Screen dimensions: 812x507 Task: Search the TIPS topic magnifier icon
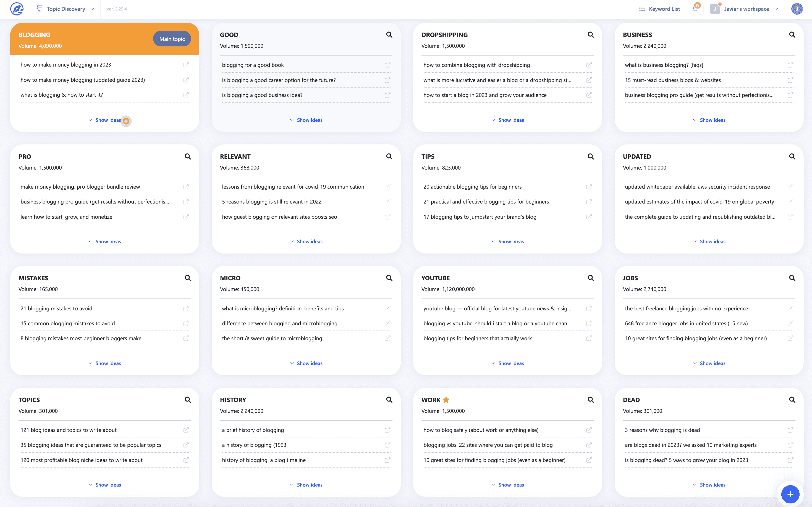tap(591, 156)
